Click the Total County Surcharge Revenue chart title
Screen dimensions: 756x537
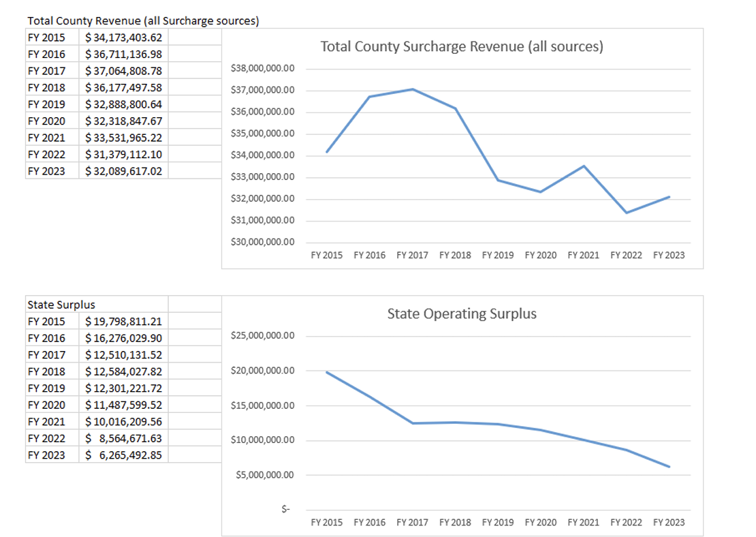point(462,47)
